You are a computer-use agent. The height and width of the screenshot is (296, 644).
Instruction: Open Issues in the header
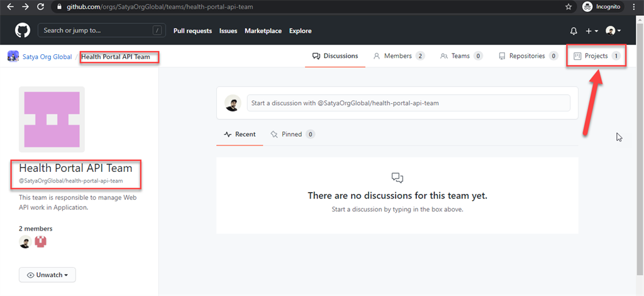228,31
